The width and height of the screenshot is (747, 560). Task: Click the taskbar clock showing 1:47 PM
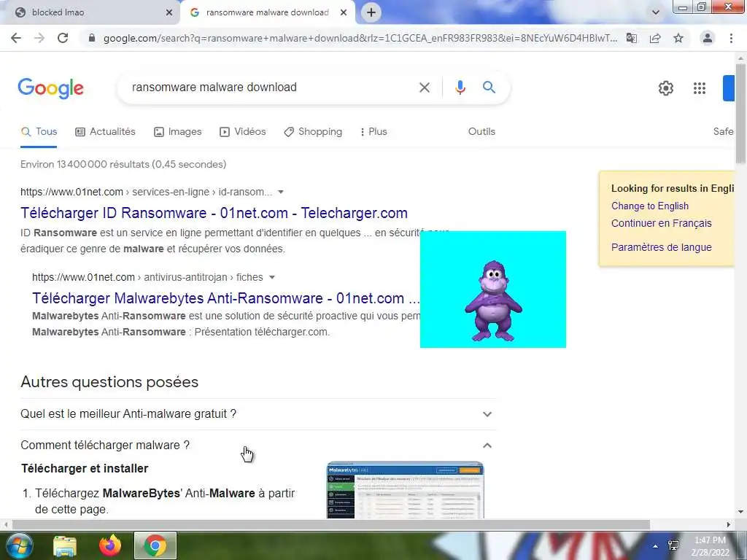(711, 546)
